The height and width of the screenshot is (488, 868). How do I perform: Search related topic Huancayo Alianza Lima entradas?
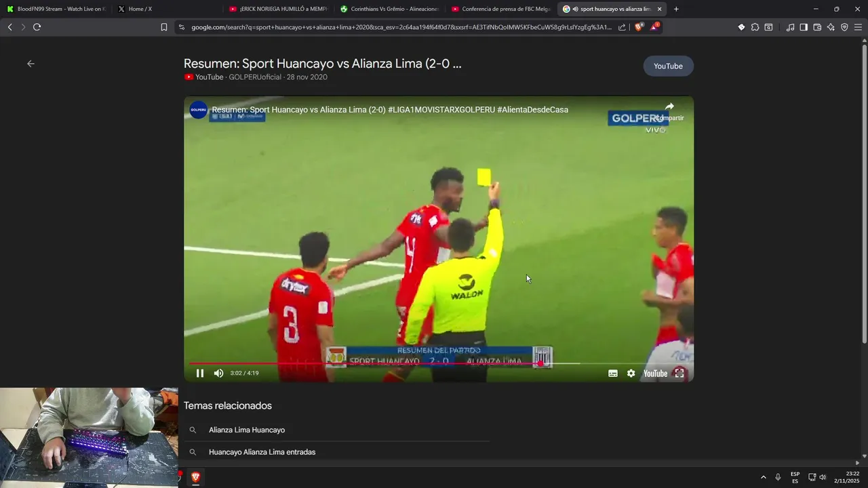click(x=336, y=452)
